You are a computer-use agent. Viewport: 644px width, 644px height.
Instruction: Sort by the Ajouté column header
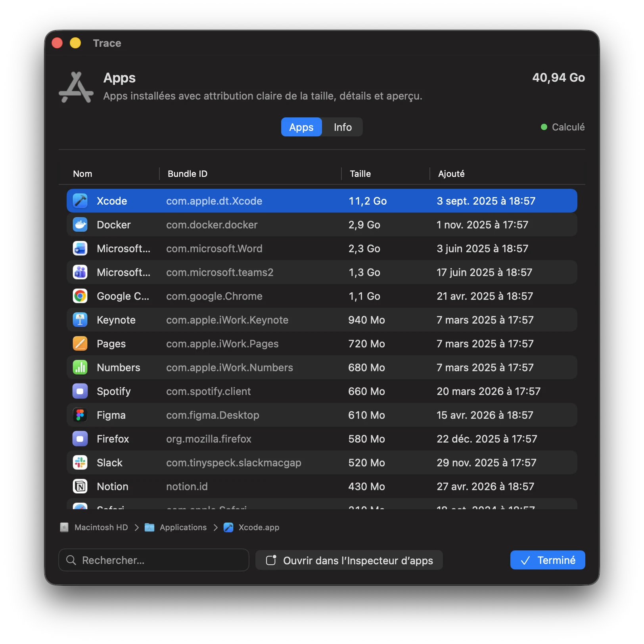[x=451, y=174]
